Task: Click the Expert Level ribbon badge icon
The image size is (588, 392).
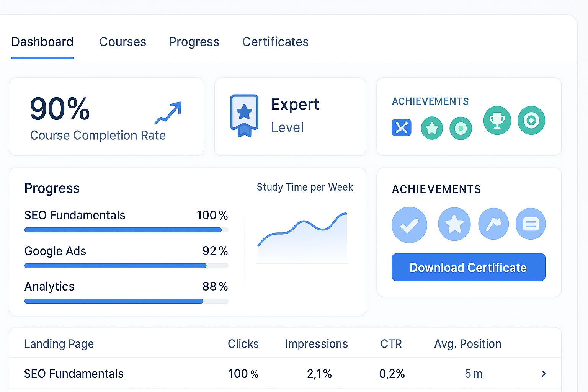Action: pos(244,116)
